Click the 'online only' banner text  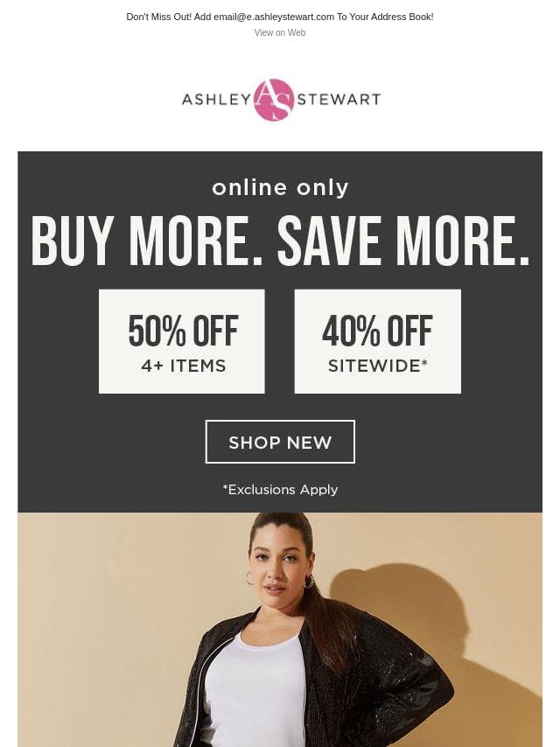click(x=280, y=188)
